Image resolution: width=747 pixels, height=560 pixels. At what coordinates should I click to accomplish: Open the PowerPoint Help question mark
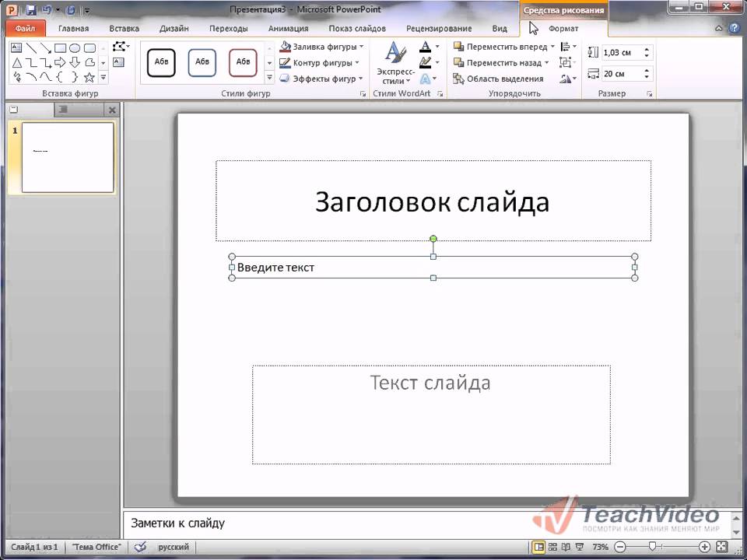(735, 28)
